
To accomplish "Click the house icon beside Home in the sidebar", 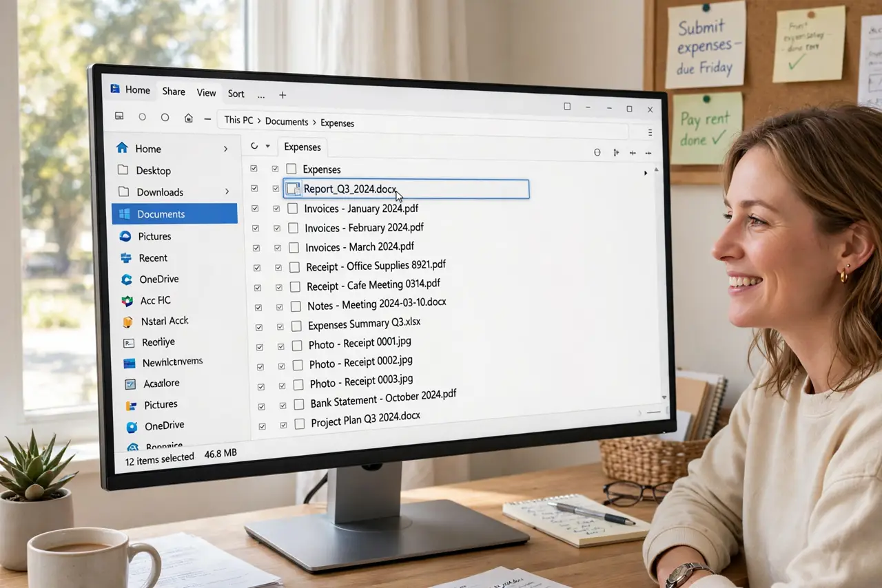I will pos(122,148).
